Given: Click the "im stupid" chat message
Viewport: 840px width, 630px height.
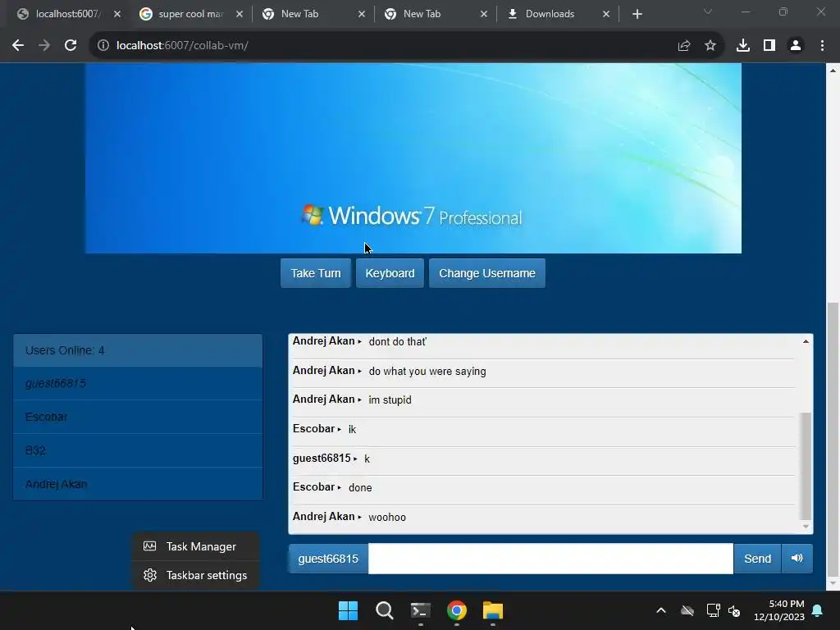Looking at the screenshot, I should pos(390,400).
